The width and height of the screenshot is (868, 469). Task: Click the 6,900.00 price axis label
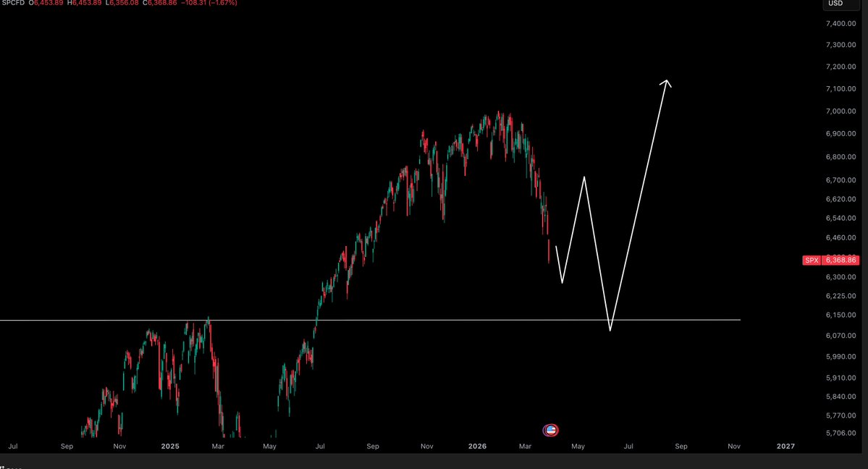pos(840,134)
